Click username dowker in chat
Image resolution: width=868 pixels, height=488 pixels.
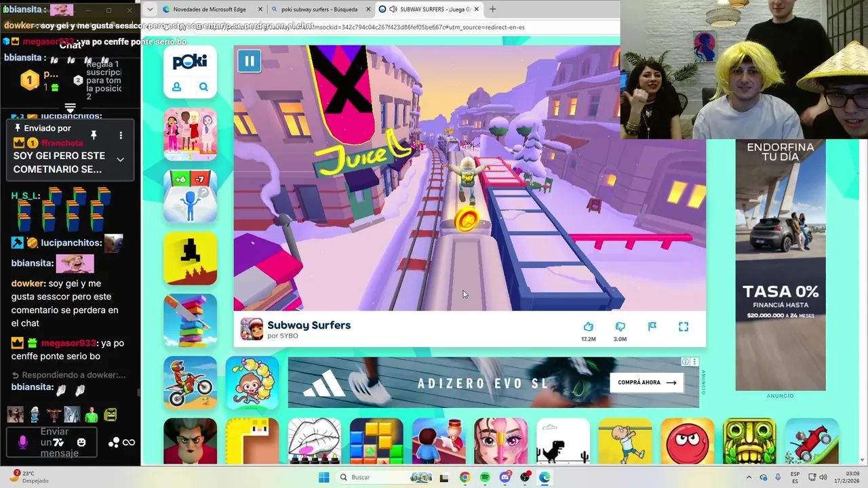[x=28, y=283]
